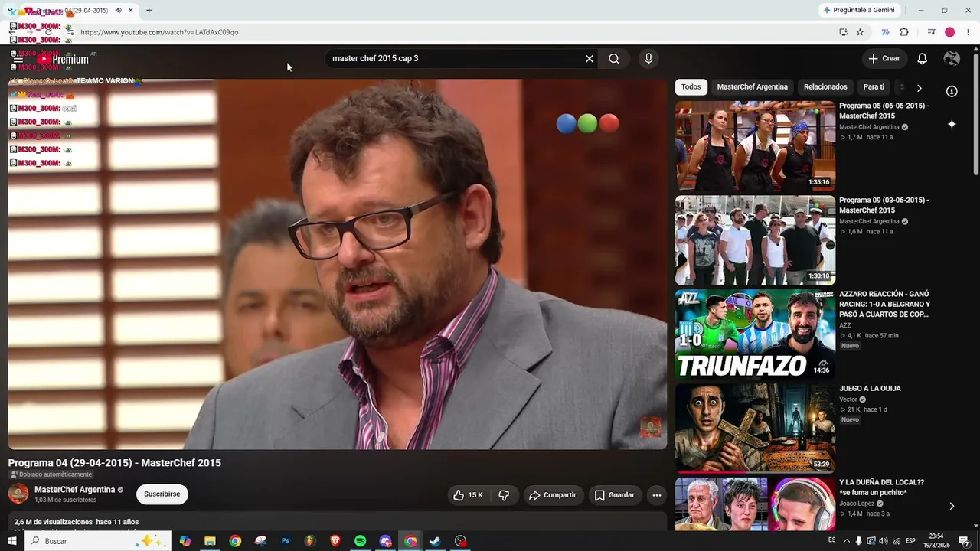Open Photoshop from the taskbar
980x551 pixels.
coord(285,541)
